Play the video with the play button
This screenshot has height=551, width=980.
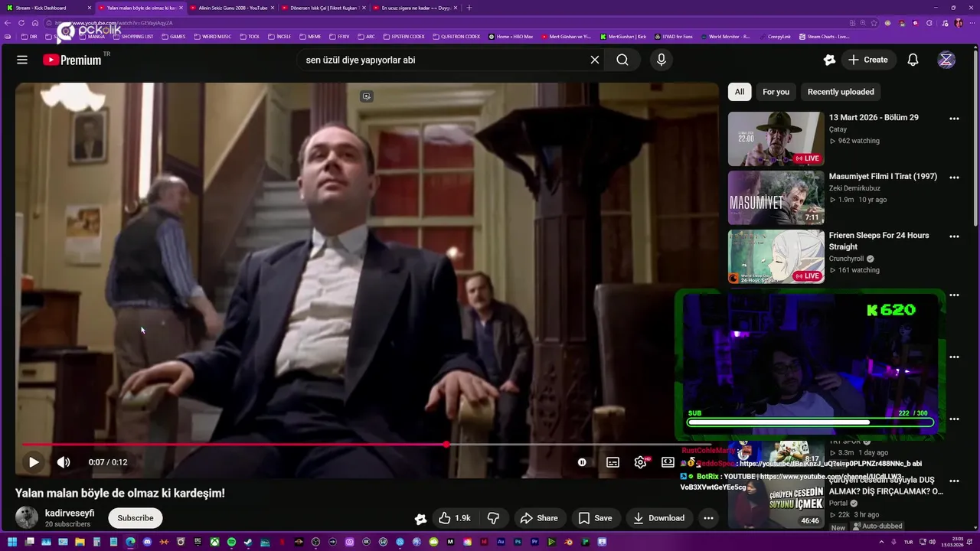34,462
